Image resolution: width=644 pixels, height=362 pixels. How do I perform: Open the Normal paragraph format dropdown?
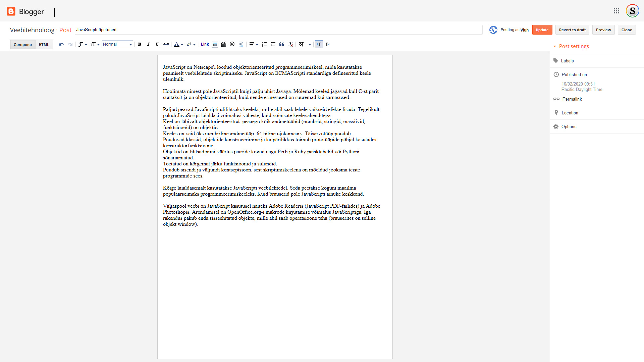(117, 44)
